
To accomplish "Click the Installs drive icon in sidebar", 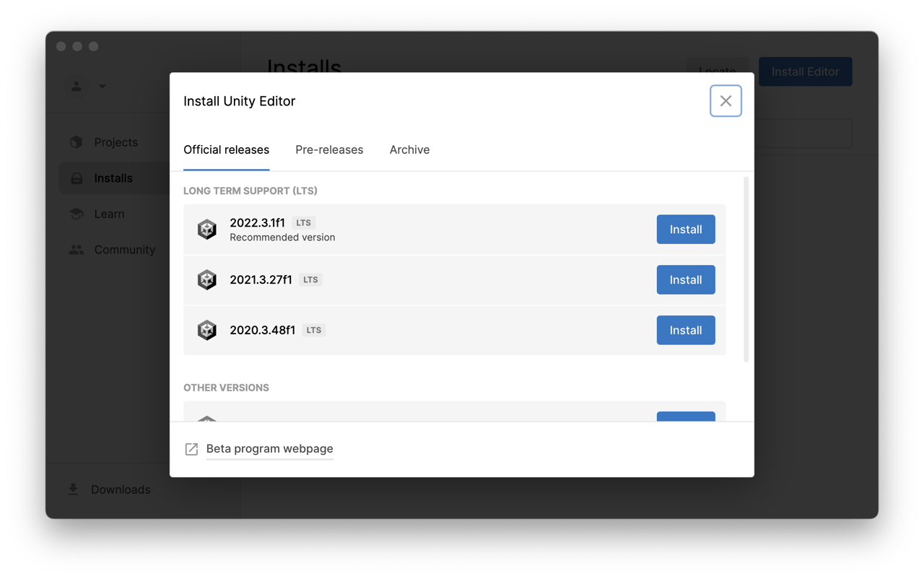I will (77, 178).
